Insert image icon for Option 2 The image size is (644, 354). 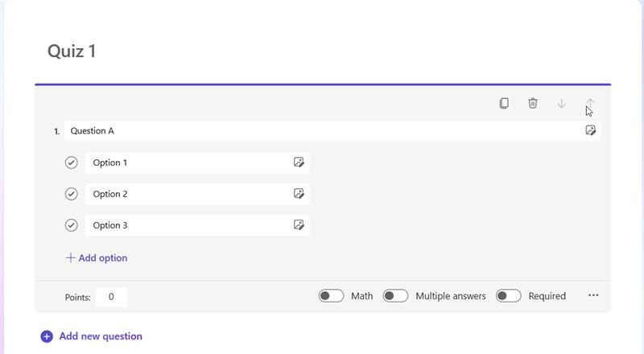pyautogui.click(x=299, y=193)
